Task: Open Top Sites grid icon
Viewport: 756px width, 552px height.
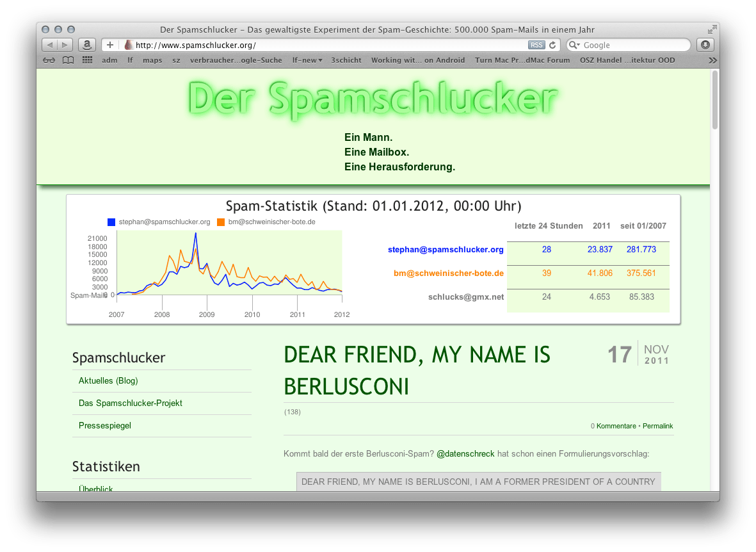Action: pos(87,60)
